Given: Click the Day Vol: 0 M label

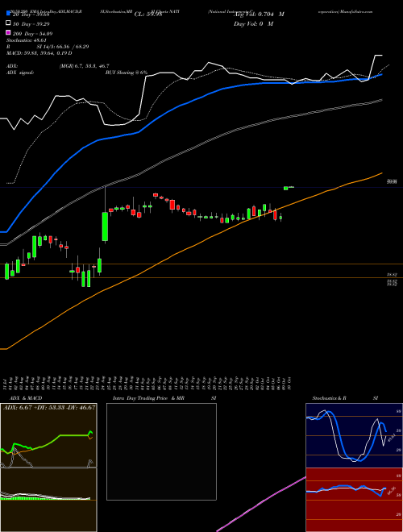Looking at the screenshot, I should pyautogui.click(x=253, y=23).
